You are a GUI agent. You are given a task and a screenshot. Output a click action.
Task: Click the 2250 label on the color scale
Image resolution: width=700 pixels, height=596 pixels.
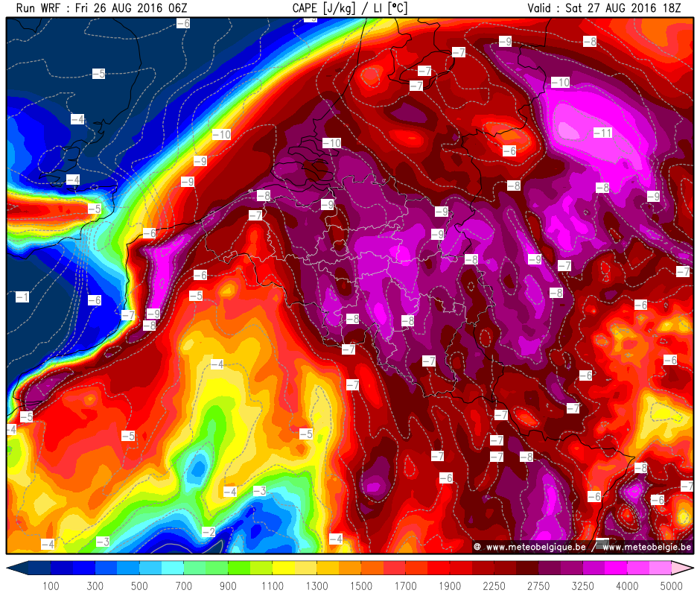click(x=494, y=586)
